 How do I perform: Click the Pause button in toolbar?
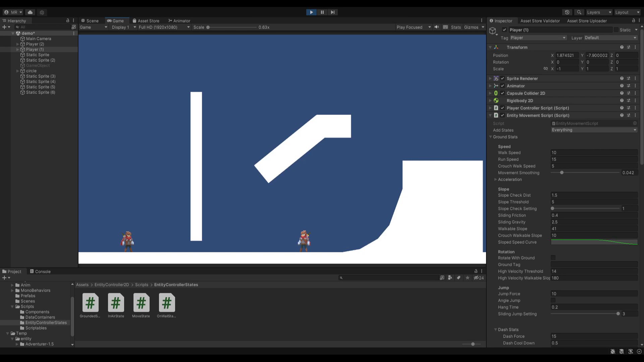(322, 12)
